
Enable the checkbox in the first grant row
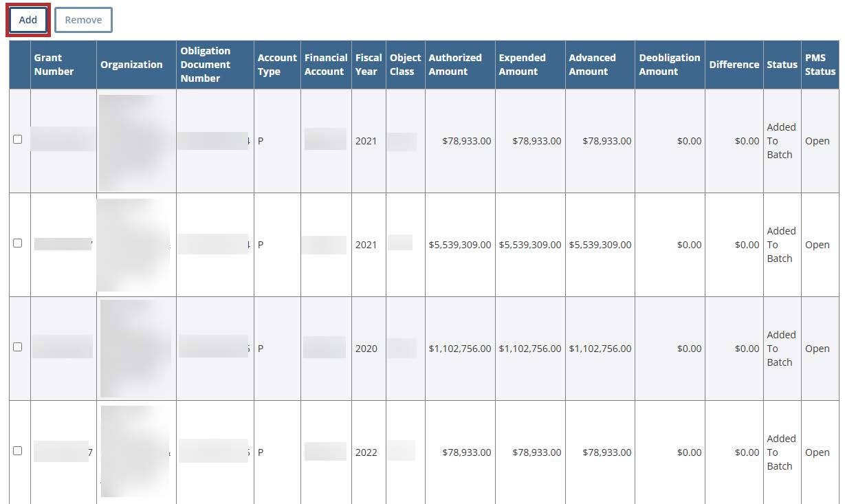tap(18, 140)
